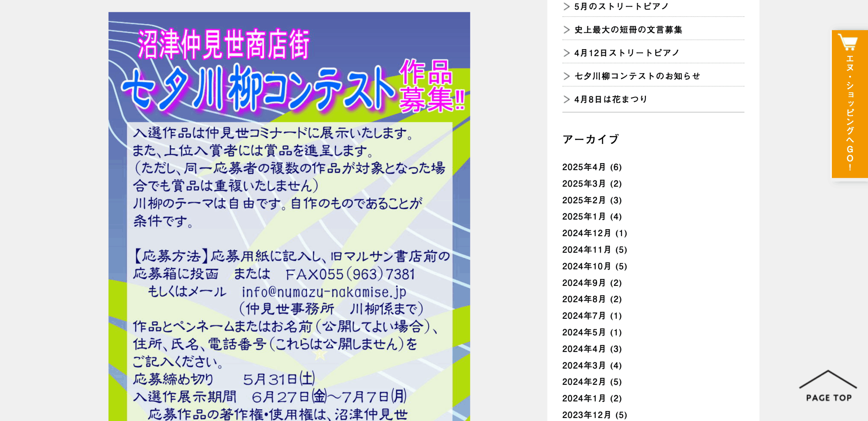Click the 七夕川柳コンテスト poster image

(x=289, y=216)
